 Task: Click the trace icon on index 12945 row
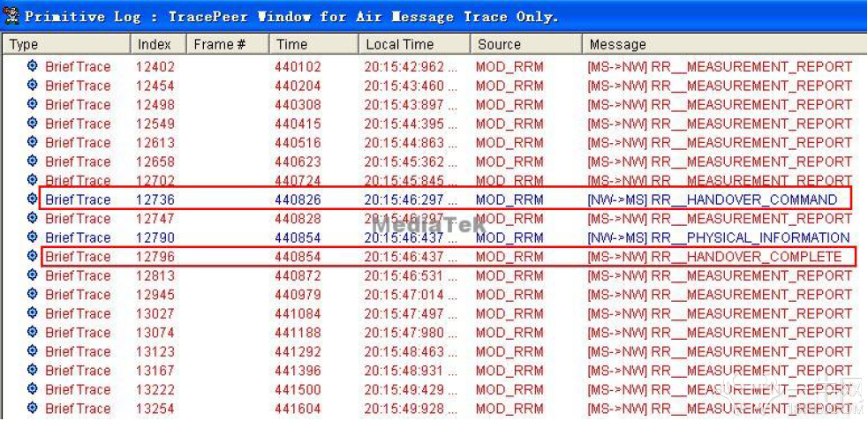tap(33, 295)
